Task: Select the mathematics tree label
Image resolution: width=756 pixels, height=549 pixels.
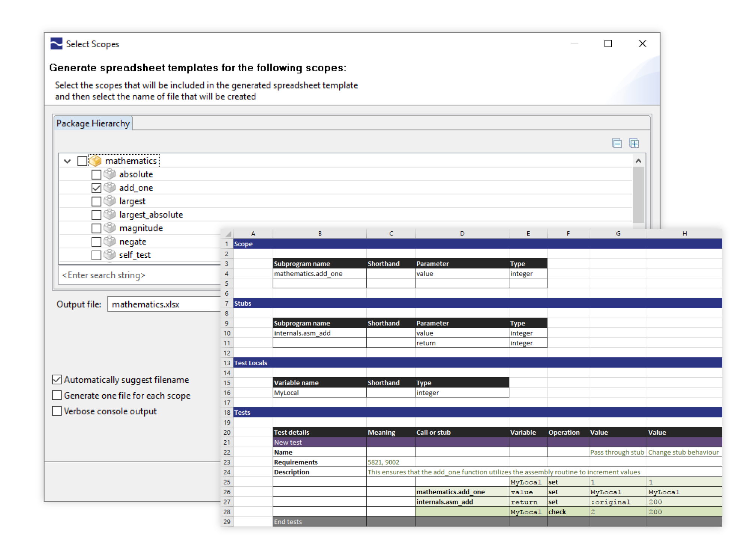Action: pyautogui.click(x=131, y=161)
